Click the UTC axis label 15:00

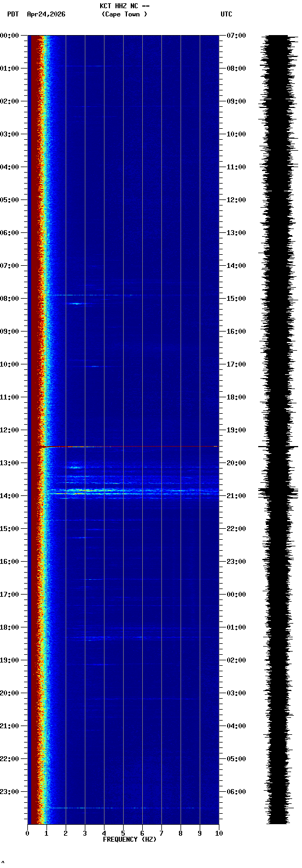236,299
